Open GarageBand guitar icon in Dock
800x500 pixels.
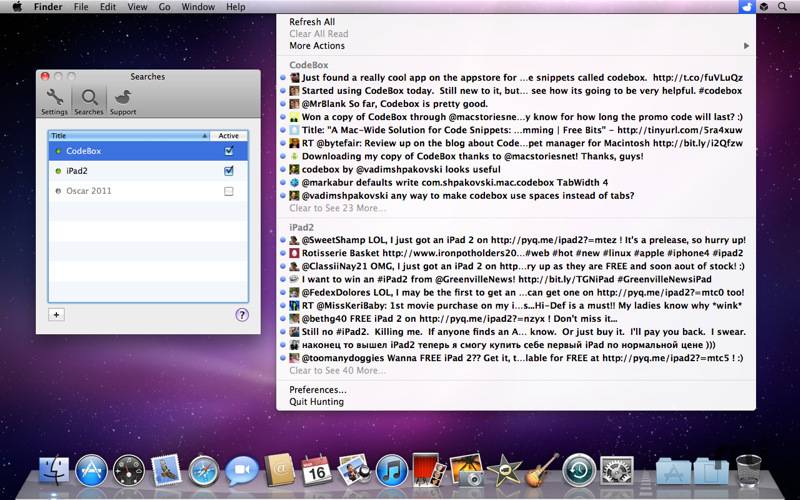click(542, 469)
